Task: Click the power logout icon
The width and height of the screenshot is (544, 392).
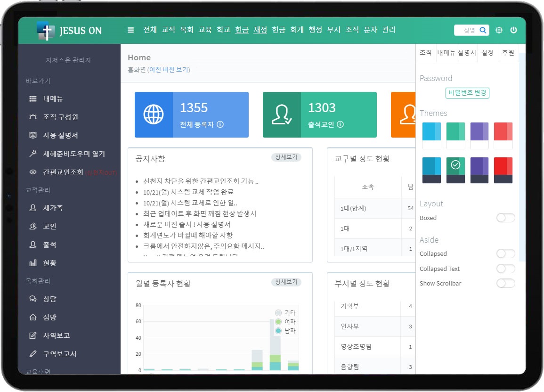Action: point(513,30)
